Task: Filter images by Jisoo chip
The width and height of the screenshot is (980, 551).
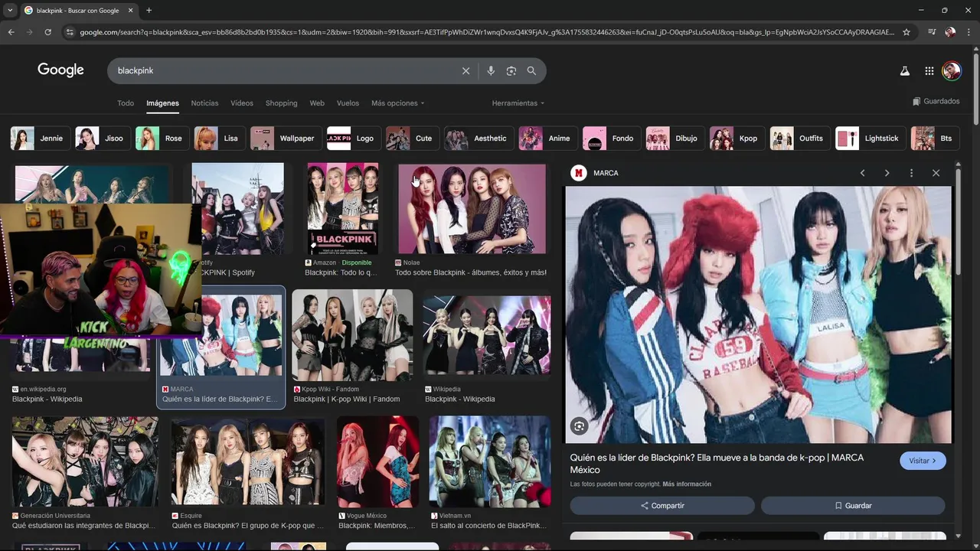Action: click(x=103, y=139)
